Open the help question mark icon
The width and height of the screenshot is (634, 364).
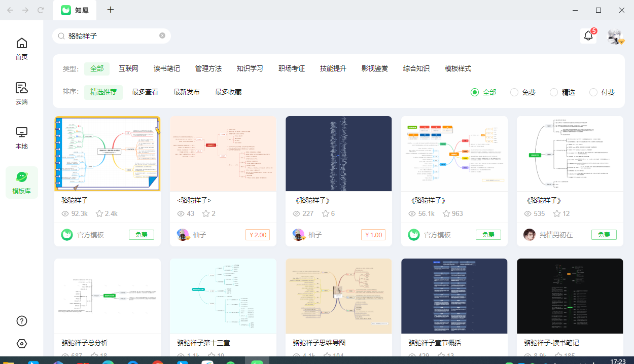click(22, 321)
